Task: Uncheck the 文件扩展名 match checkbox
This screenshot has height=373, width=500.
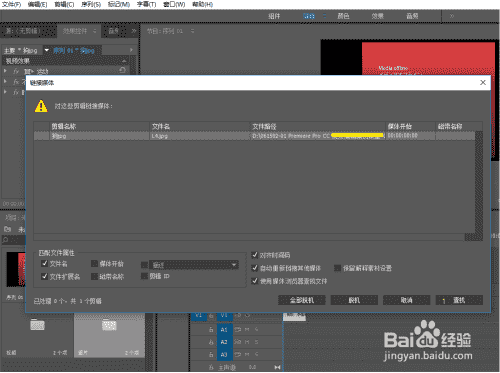Action: [44, 276]
